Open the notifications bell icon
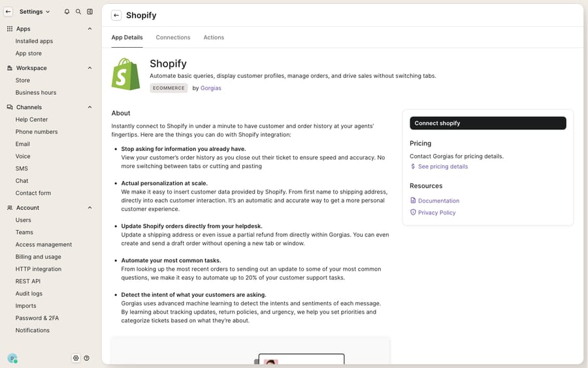Image resolution: width=588 pixels, height=368 pixels. coord(67,12)
